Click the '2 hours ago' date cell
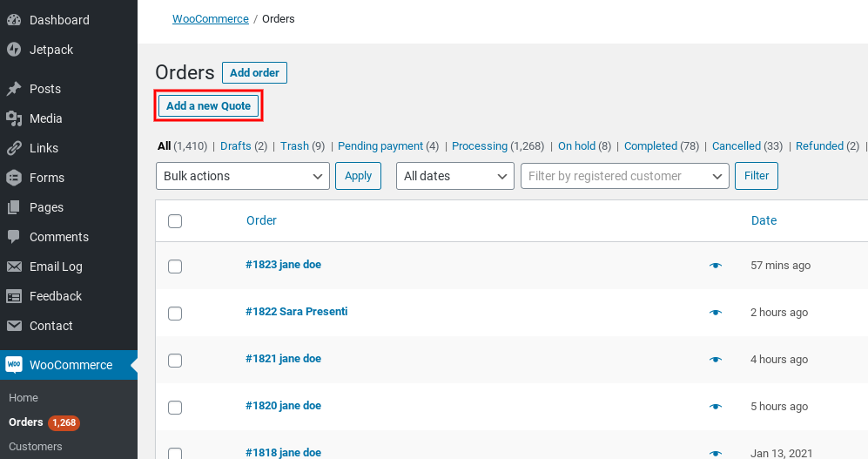The height and width of the screenshot is (459, 868). [779, 313]
